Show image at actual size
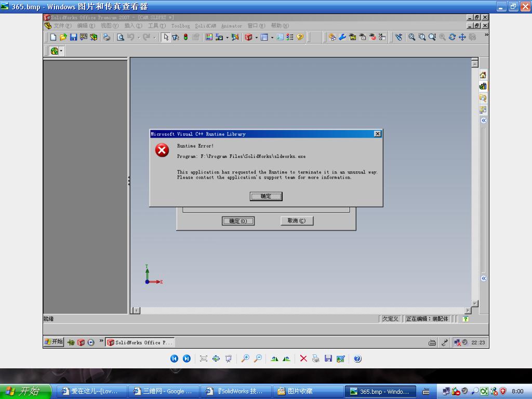The width and height of the screenshot is (532, 399). [216, 358]
